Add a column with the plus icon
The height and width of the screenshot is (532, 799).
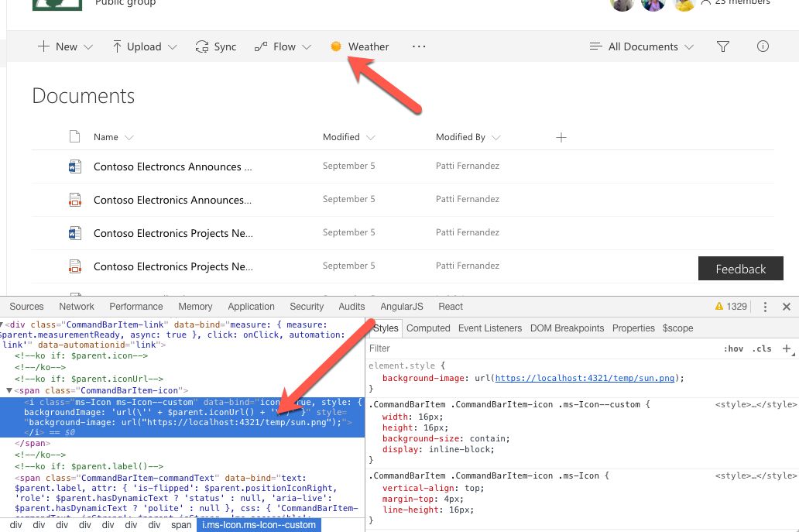coord(561,137)
